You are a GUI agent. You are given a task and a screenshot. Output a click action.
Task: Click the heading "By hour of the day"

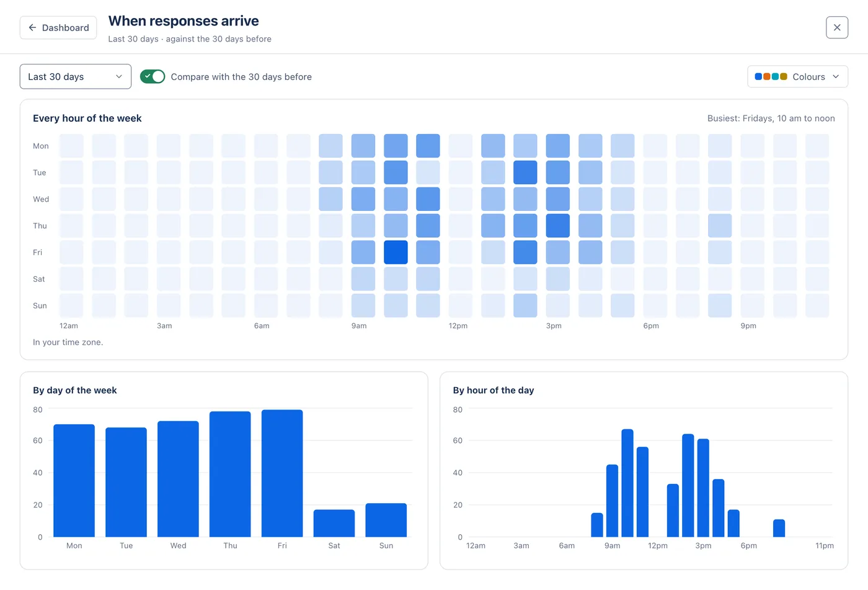click(x=494, y=390)
